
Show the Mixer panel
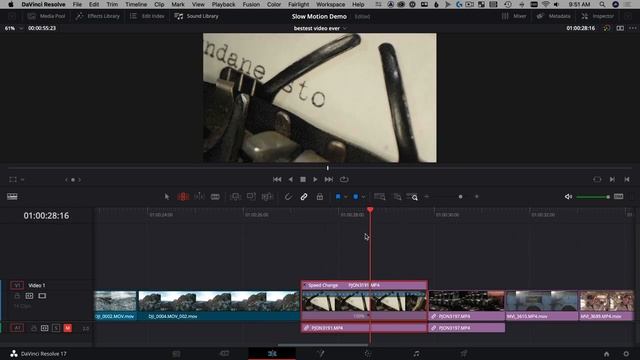514,16
